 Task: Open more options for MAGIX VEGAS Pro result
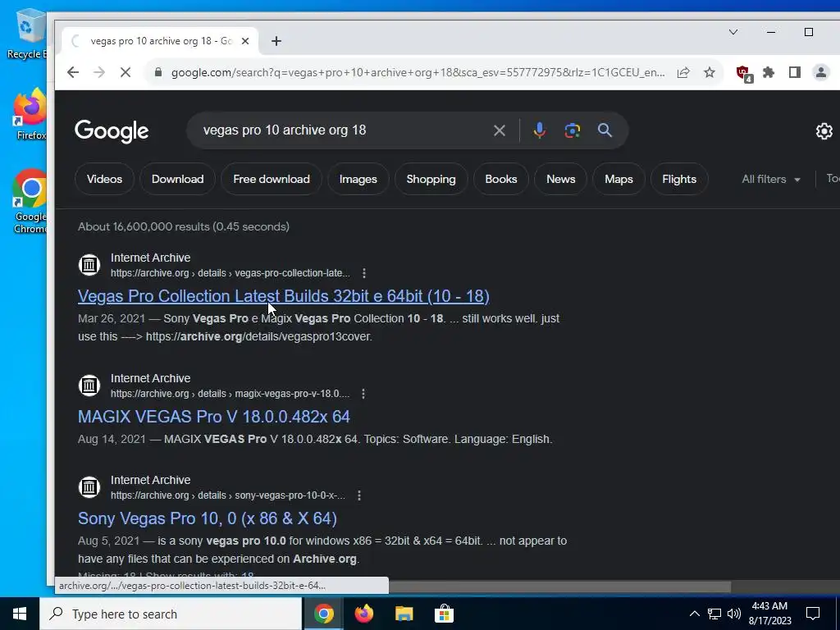pos(363,394)
